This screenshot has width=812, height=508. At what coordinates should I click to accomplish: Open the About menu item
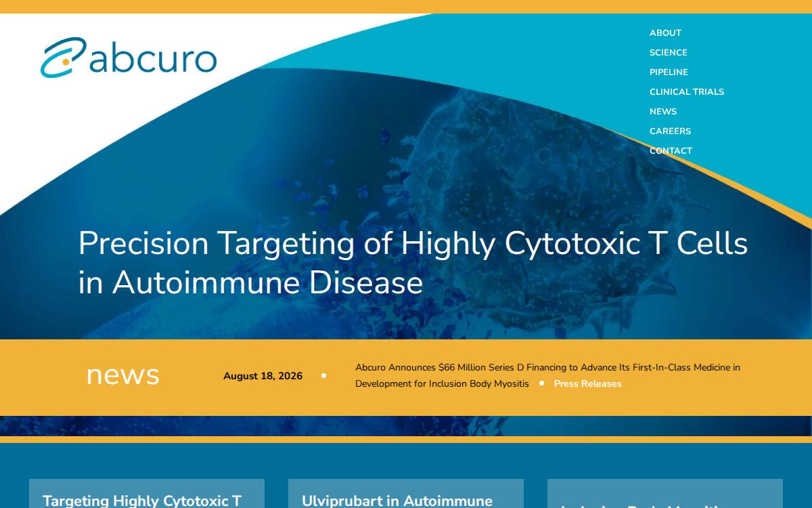[x=665, y=33]
